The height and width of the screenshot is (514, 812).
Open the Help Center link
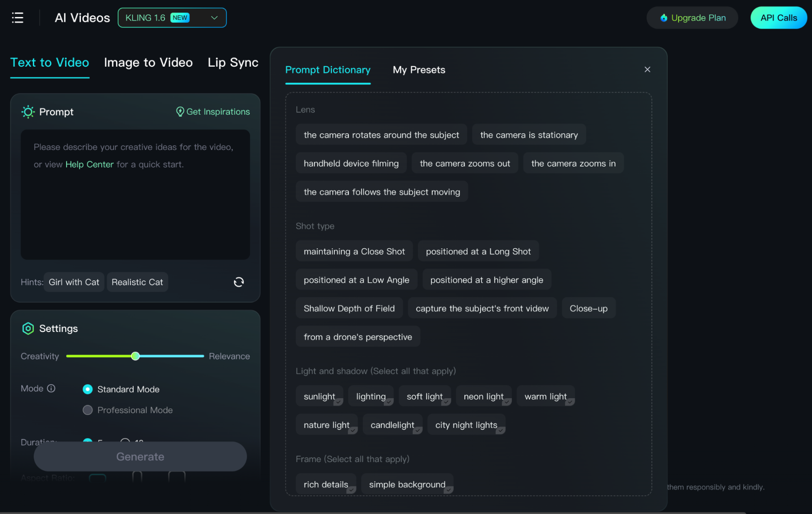[x=89, y=165]
